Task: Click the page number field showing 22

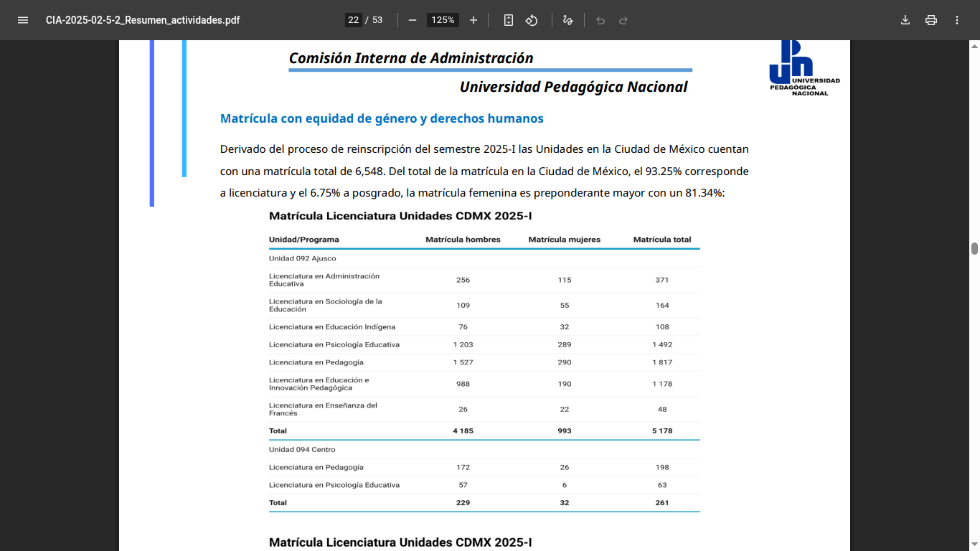Action: coord(353,20)
